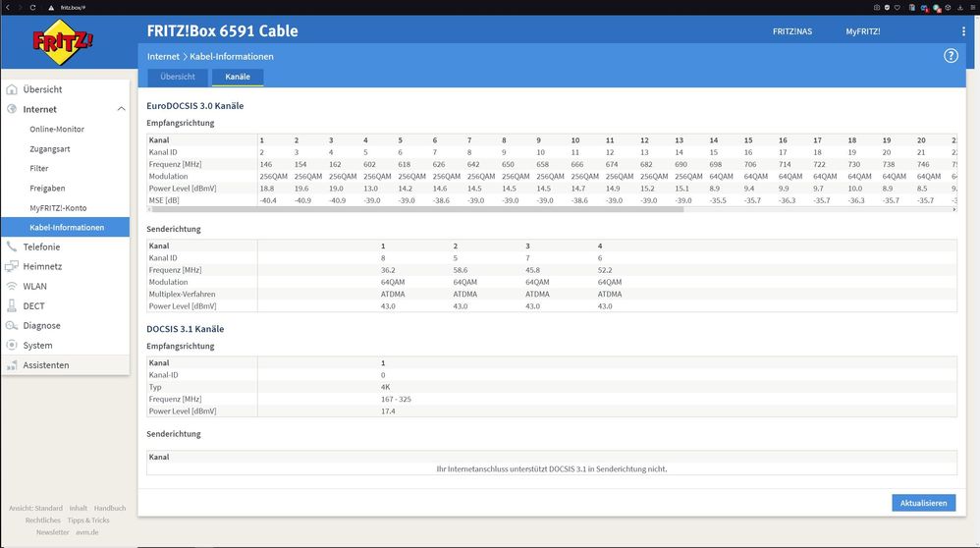Image resolution: width=980 pixels, height=548 pixels.
Task: Click the Inhalt footer link
Action: coord(79,508)
